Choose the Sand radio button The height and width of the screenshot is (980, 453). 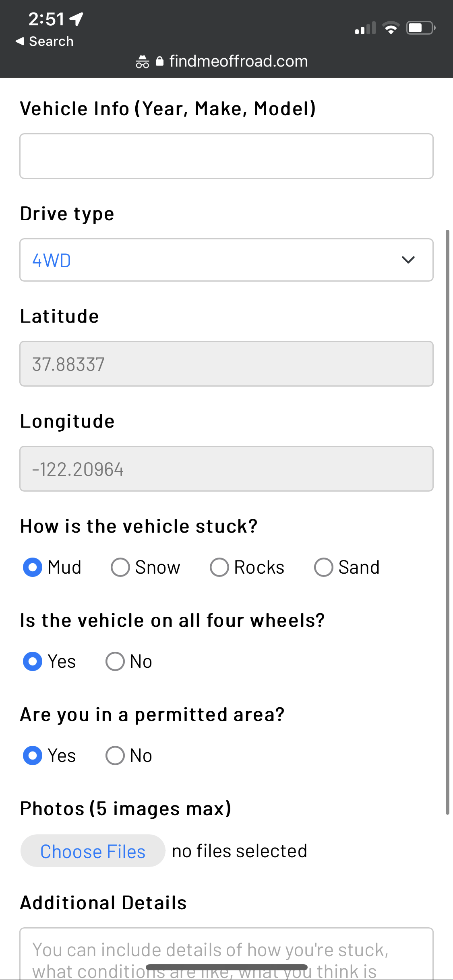(x=324, y=567)
